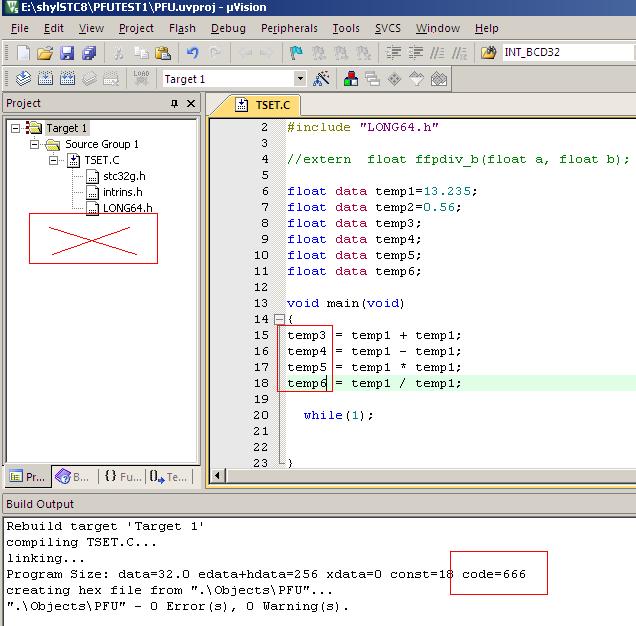The width and height of the screenshot is (636, 626).
Task: Select LONG64.h in project tree
Action: (128, 208)
